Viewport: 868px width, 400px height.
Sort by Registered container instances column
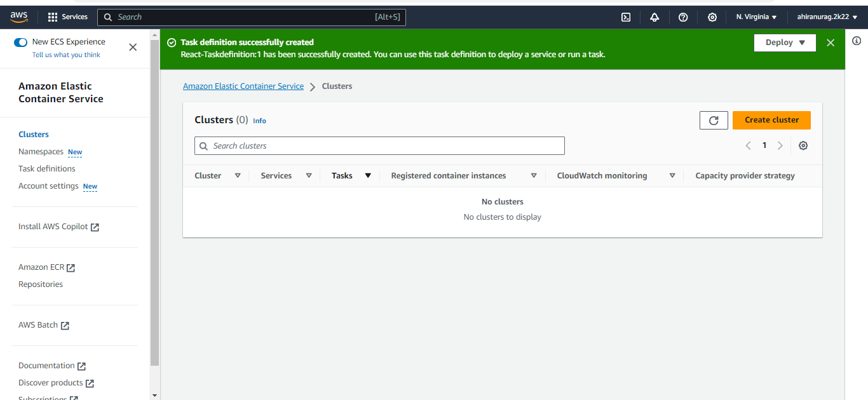coord(534,176)
